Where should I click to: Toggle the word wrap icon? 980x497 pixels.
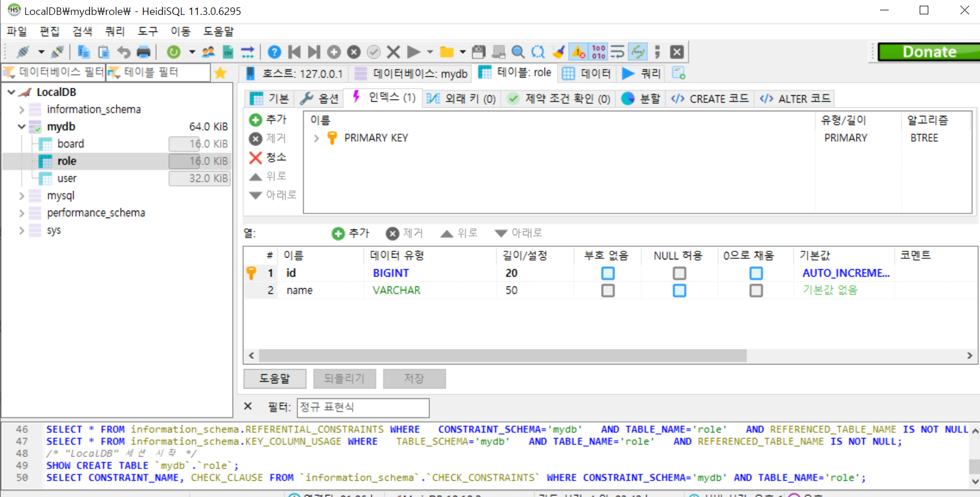tap(618, 52)
